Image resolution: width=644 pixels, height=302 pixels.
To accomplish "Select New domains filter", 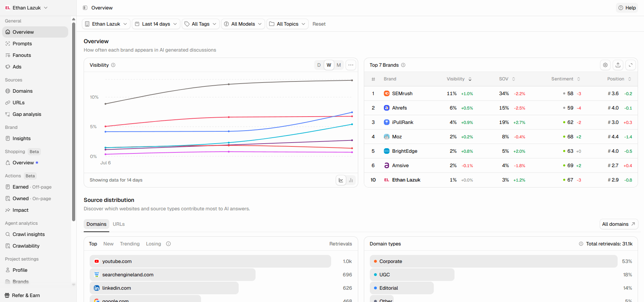I will [108, 244].
